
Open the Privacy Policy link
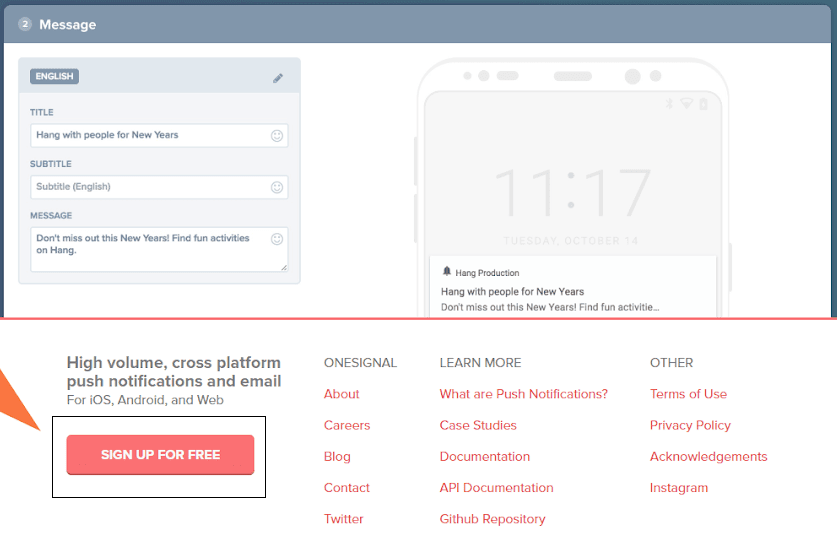[x=690, y=425]
